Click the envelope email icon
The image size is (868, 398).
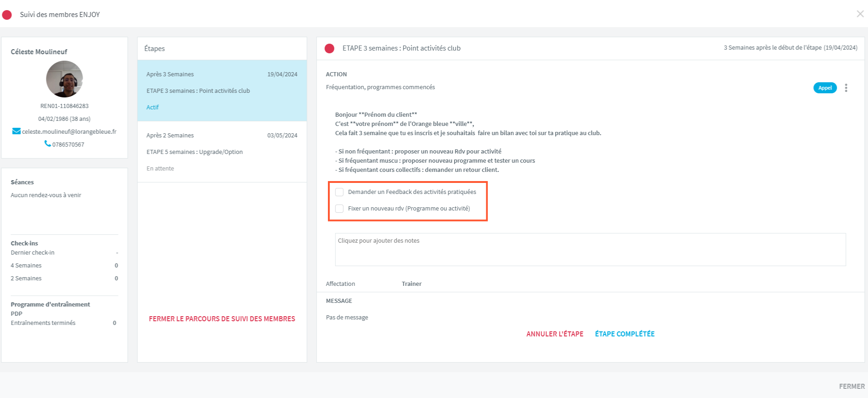pos(17,131)
